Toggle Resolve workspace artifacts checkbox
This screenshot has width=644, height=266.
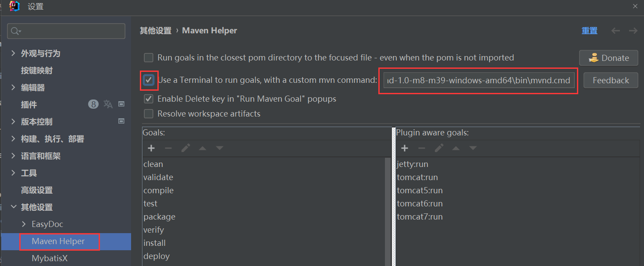pos(149,113)
